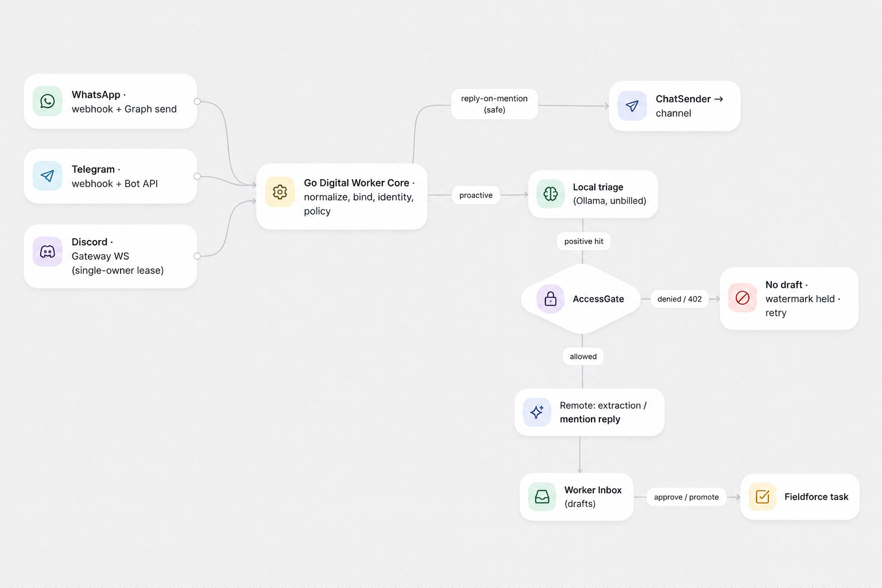This screenshot has height=588, width=882.
Task: Click the Worker Inbox tray icon
Action: (x=542, y=497)
